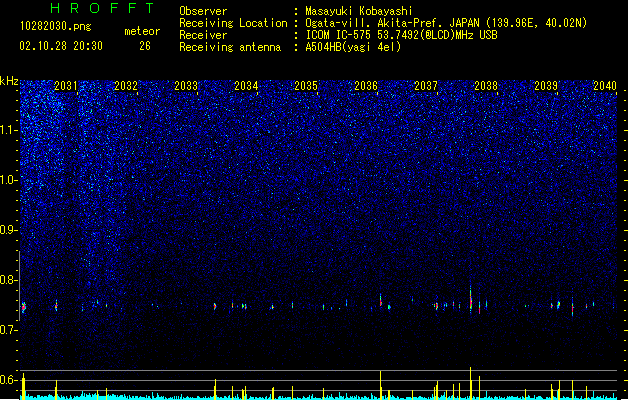The image size is (629, 400).
Task: Click the meteor count value 26
Action: point(145,46)
